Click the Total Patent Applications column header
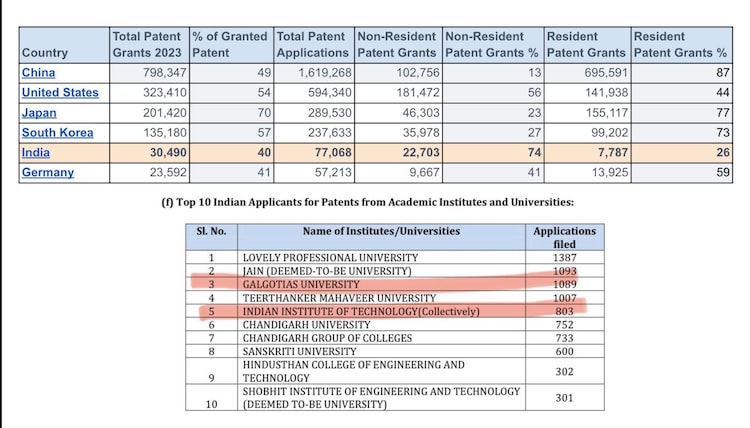Viewport: 750px width, 428px height. click(311, 44)
